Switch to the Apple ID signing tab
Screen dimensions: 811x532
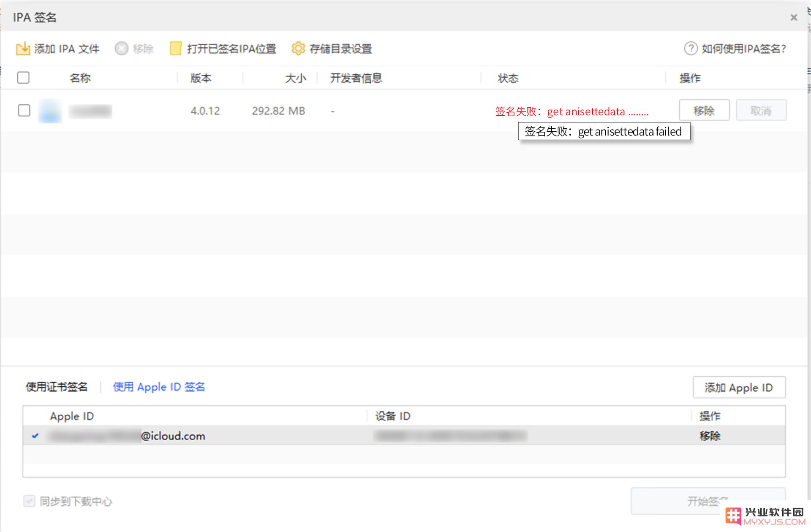[159, 387]
